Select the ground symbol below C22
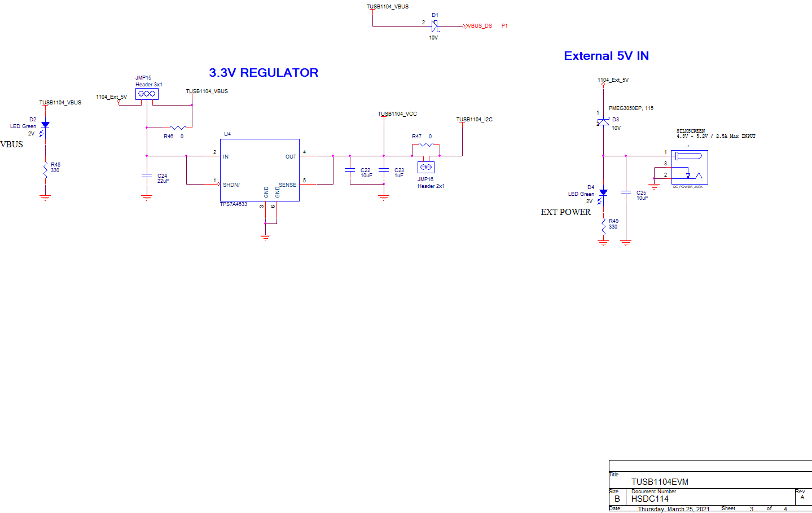Image resolution: width=812 pixels, height=513 pixels. (x=384, y=196)
